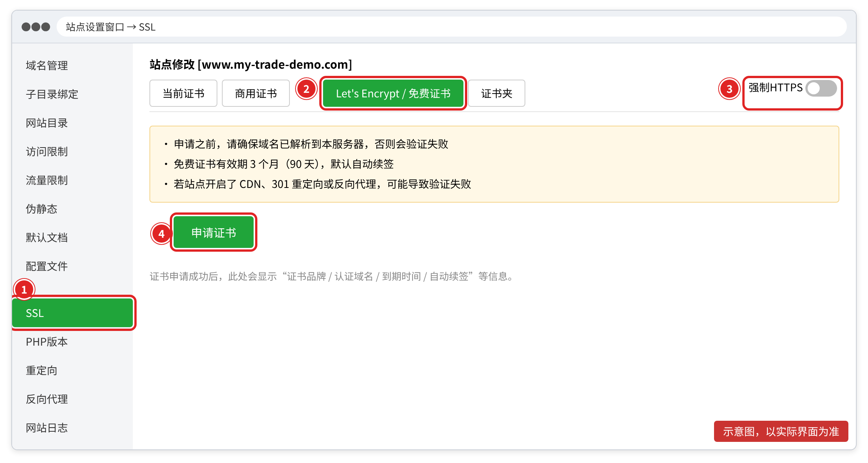
Task: Open 子目录绑定 settings
Action: [52, 94]
